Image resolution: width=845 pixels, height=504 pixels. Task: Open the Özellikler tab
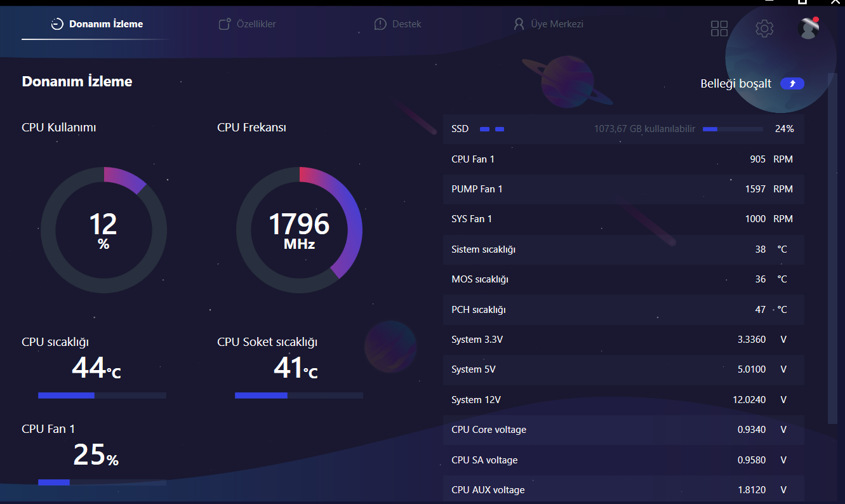247,24
